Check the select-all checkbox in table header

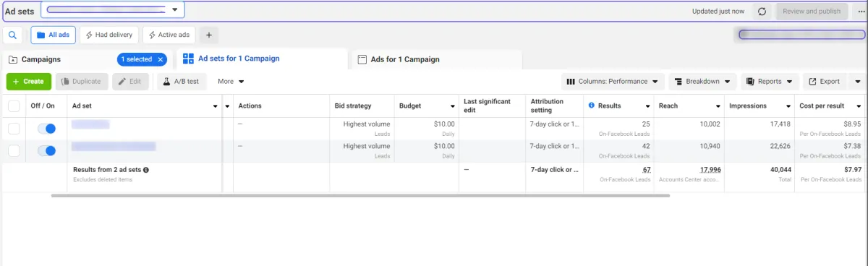coord(14,106)
